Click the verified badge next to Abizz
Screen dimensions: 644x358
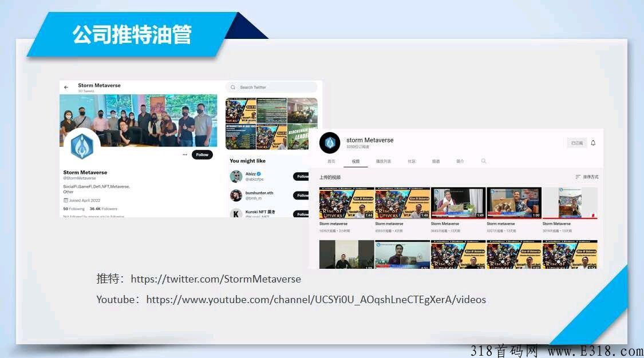tap(259, 174)
